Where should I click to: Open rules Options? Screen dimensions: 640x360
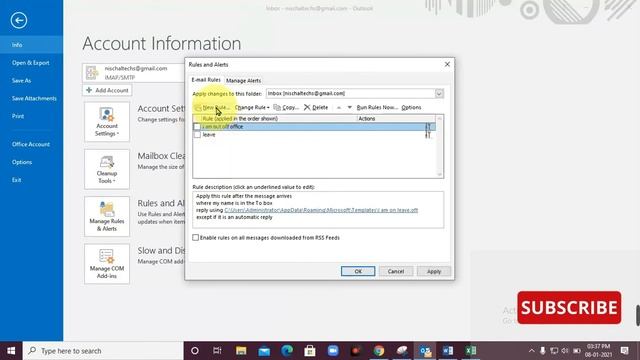[x=411, y=107]
